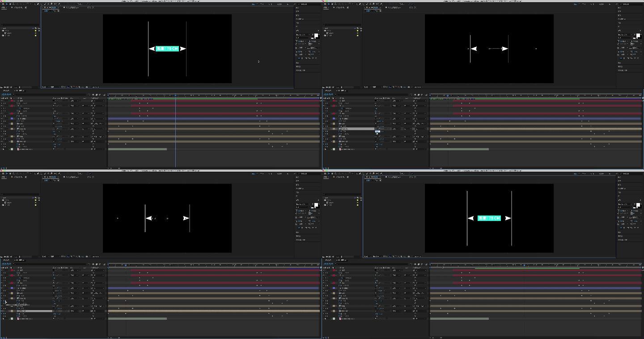Select right-pointing white arrow in bottom-left viewer
This screenshot has width=644, height=339.
point(186,218)
